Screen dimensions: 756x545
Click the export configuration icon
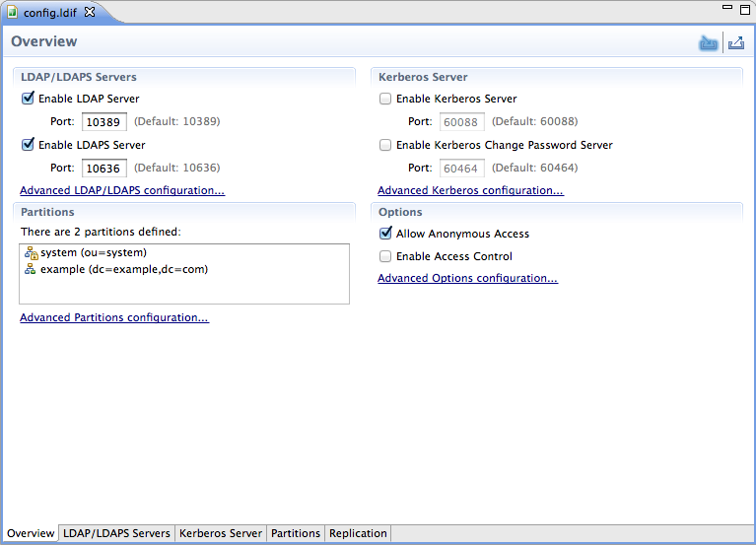[x=735, y=43]
